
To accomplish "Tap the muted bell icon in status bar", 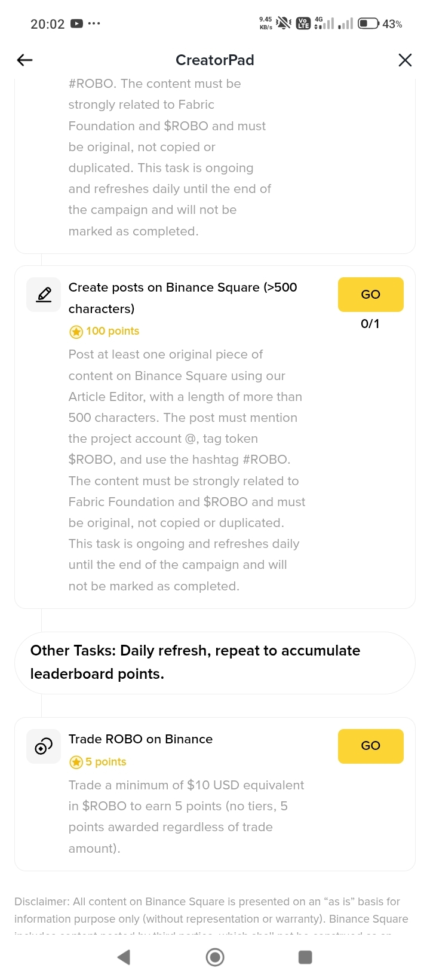I will (284, 23).
